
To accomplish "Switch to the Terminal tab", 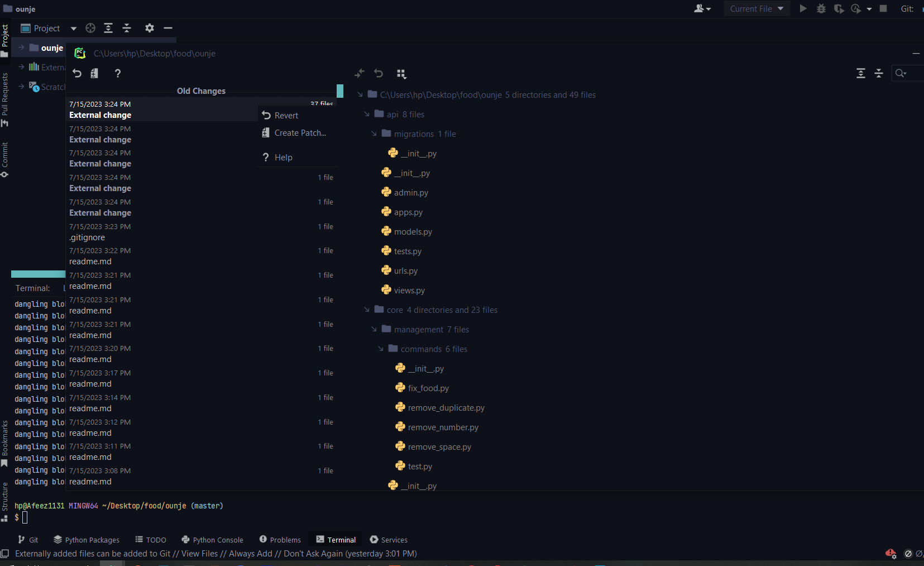I will click(336, 540).
